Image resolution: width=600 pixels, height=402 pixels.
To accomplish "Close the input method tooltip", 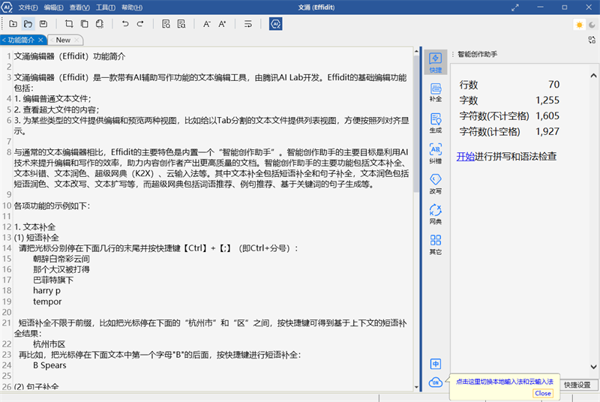I will coord(544,394).
